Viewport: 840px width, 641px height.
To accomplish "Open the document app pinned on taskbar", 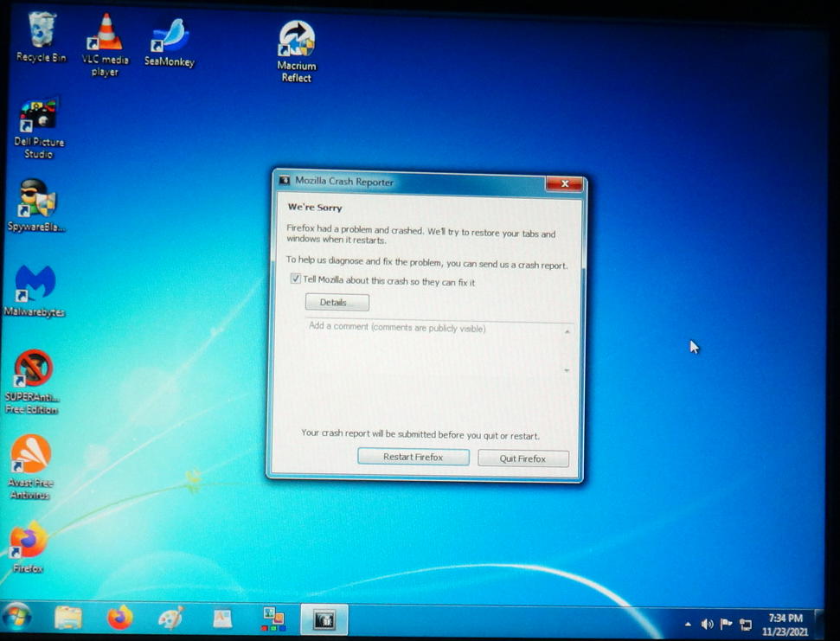I will [x=222, y=619].
